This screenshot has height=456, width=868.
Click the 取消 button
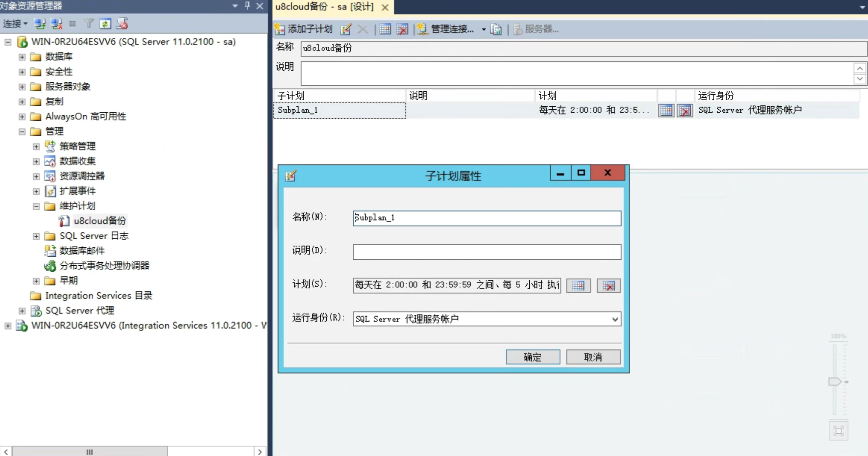pos(593,357)
